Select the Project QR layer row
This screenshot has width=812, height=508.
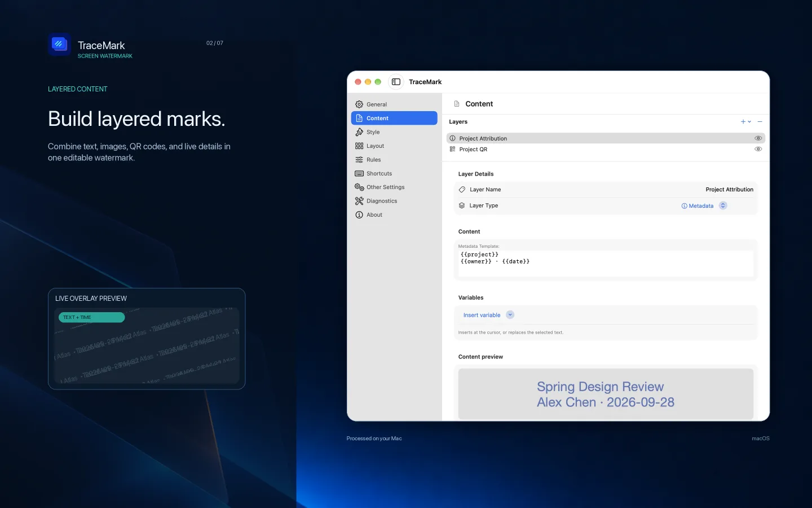tap(606, 149)
